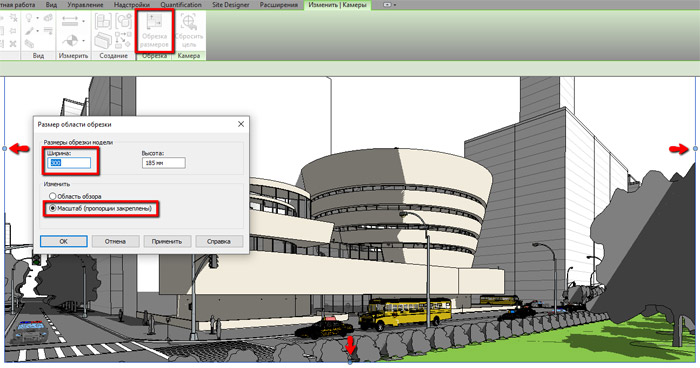
Task: Click the Применить button
Action: [167, 241]
